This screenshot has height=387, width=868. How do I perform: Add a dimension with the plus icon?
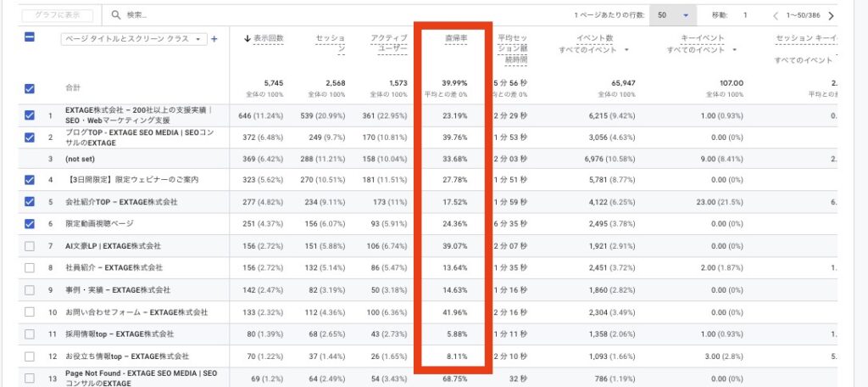tap(214, 39)
